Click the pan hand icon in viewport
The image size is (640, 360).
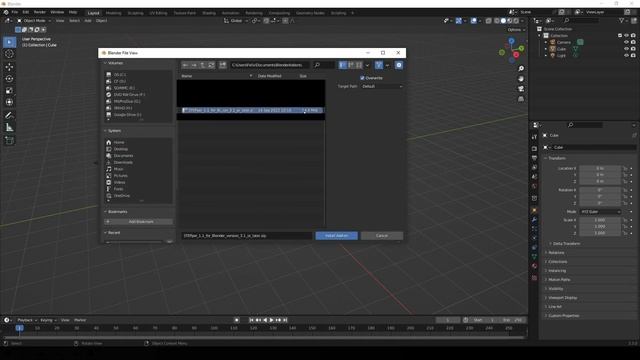pyautogui.click(x=521, y=79)
